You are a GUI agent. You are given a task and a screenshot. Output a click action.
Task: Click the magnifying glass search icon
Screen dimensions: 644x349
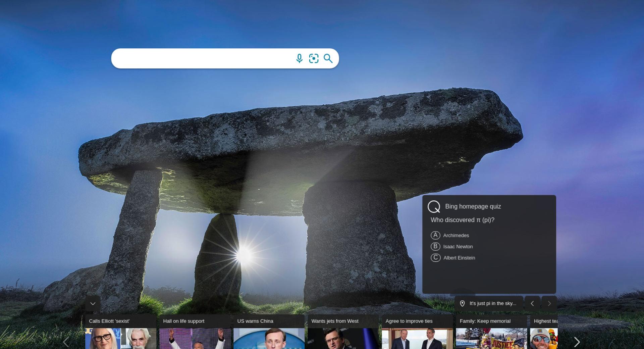coord(328,58)
